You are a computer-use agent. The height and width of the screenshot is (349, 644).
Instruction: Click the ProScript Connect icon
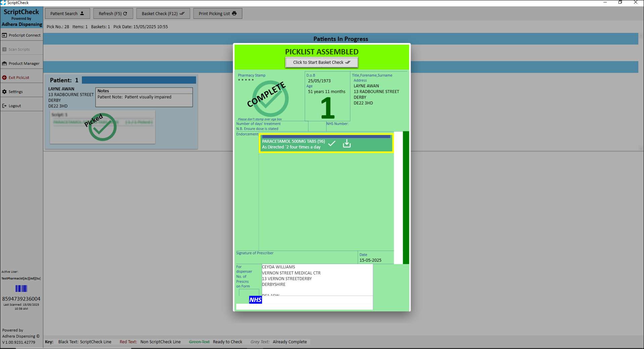point(4,35)
